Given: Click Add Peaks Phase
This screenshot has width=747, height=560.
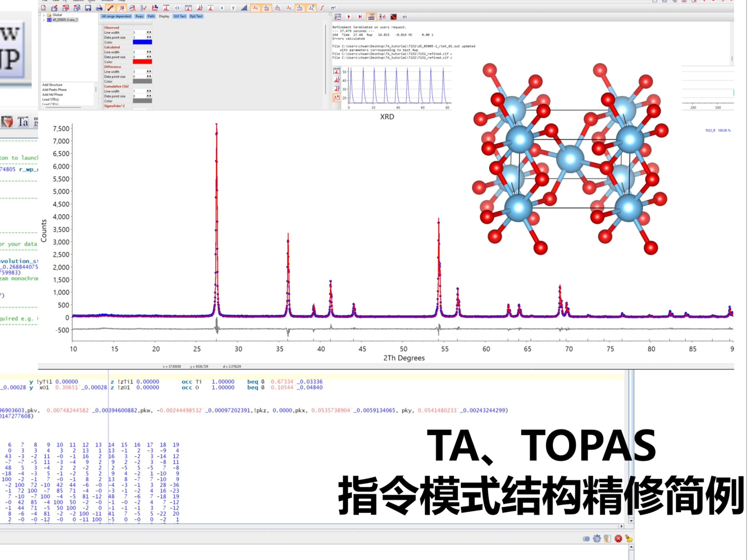Looking at the screenshot, I should [x=54, y=90].
